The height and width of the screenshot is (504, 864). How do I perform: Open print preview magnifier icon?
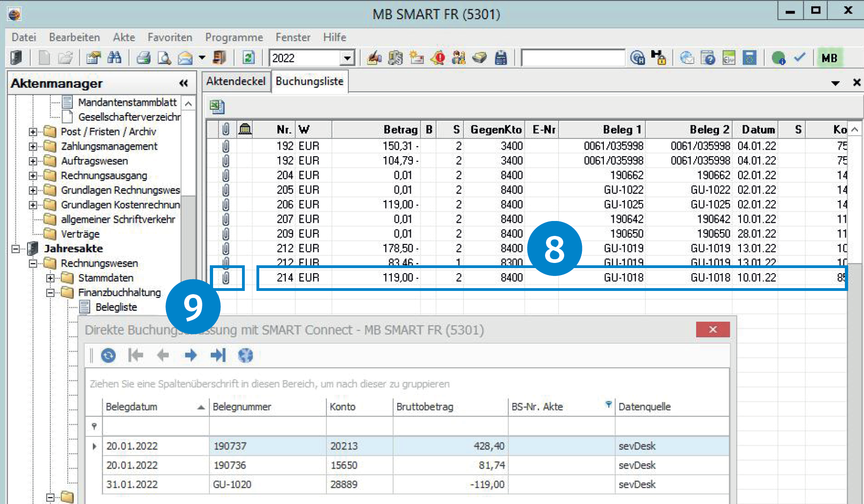[x=164, y=58]
